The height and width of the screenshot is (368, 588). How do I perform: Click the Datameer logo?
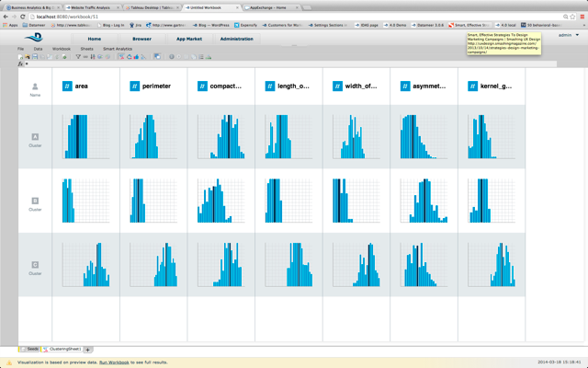(x=34, y=37)
